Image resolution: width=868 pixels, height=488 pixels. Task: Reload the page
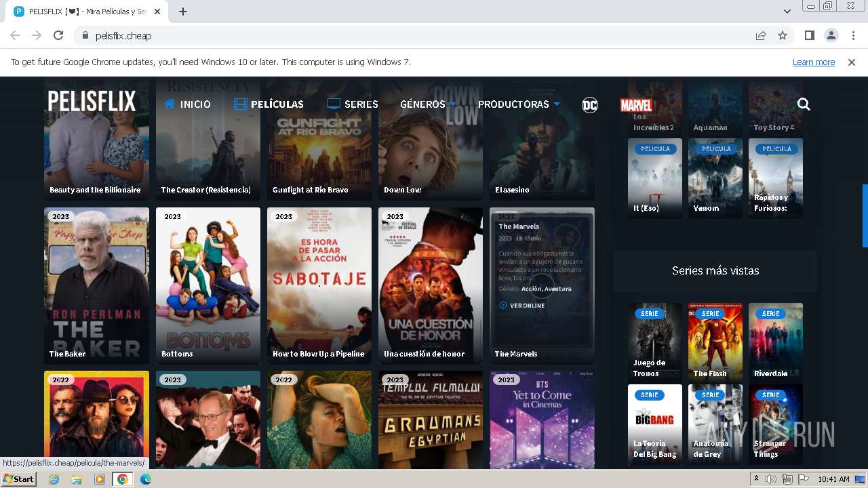tap(58, 35)
